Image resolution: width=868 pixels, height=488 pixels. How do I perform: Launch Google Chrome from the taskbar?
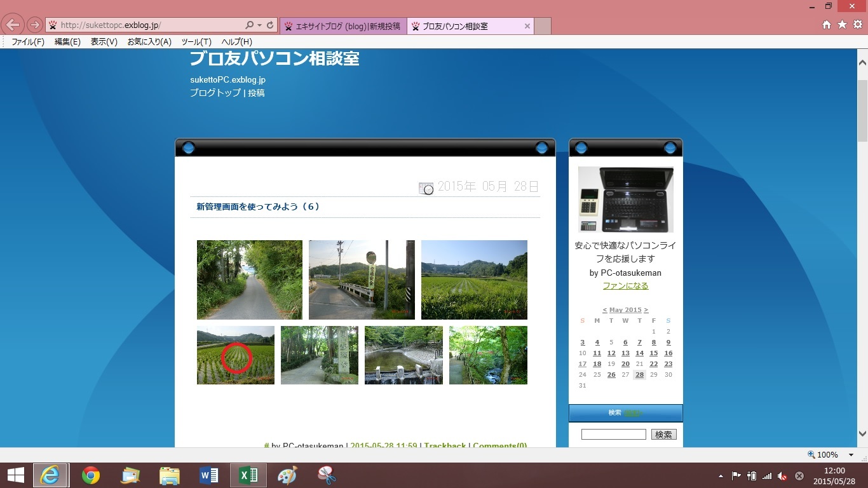tap(91, 475)
